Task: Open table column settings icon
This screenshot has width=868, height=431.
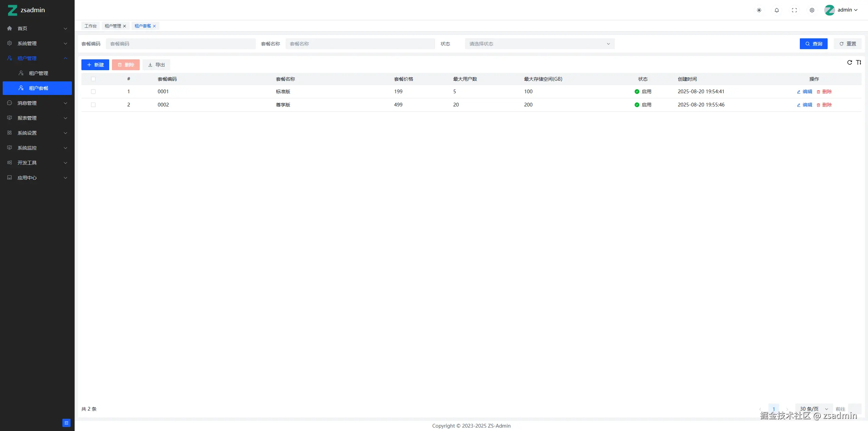Action: (859, 62)
